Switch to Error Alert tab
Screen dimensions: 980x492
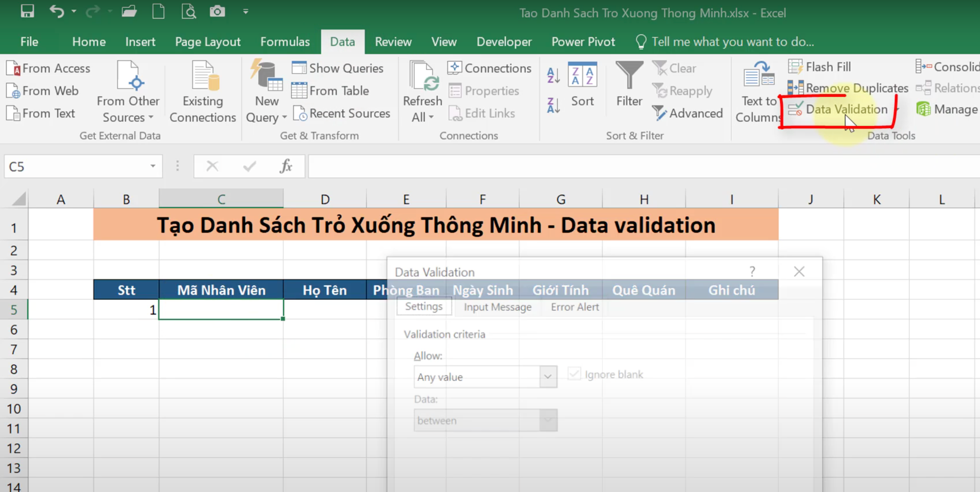click(x=575, y=307)
